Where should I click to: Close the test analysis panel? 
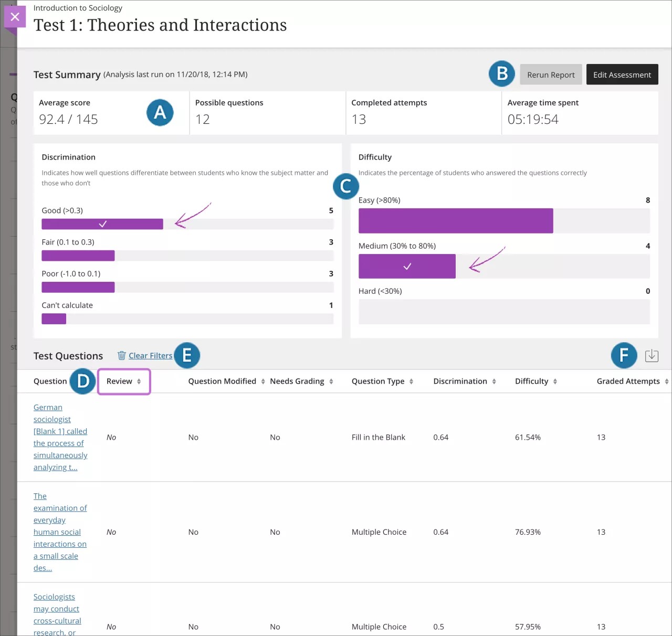coord(14,16)
